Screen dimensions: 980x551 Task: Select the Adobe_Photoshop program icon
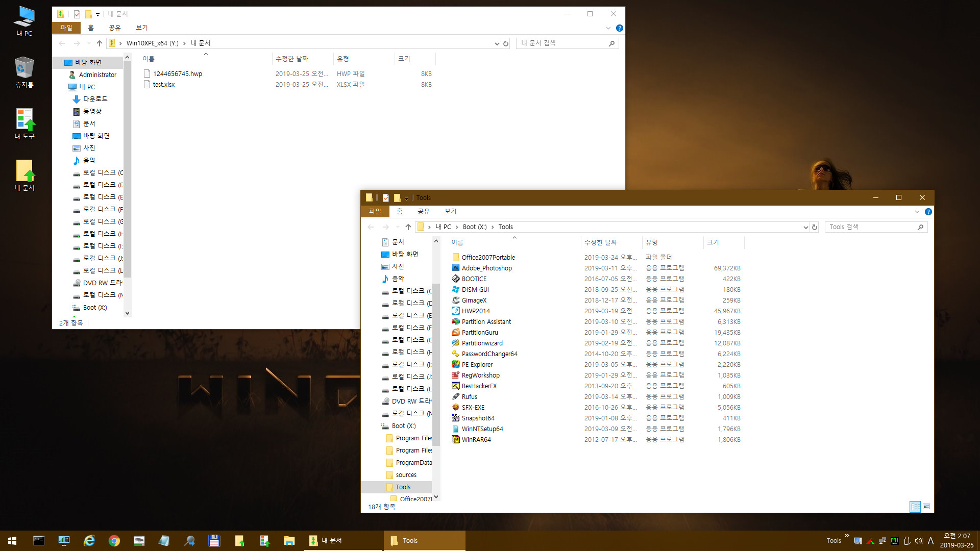pyautogui.click(x=456, y=268)
